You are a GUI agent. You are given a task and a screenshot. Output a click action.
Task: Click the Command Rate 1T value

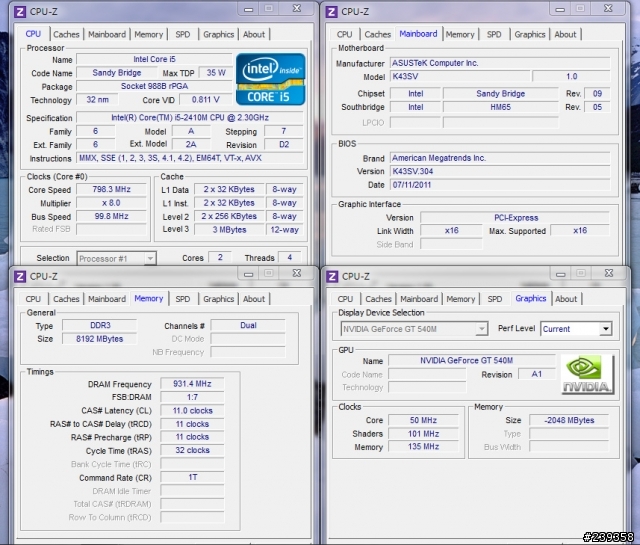coord(192,477)
